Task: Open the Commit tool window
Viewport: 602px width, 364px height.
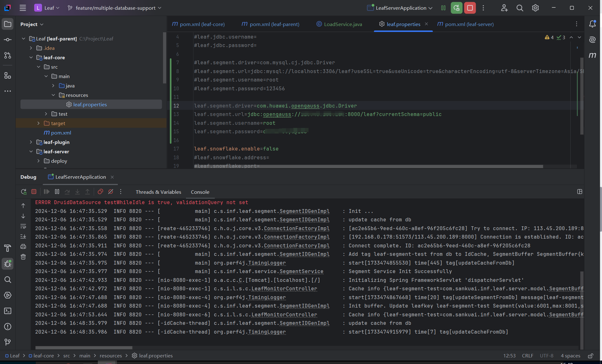Action: [x=8, y=40]
